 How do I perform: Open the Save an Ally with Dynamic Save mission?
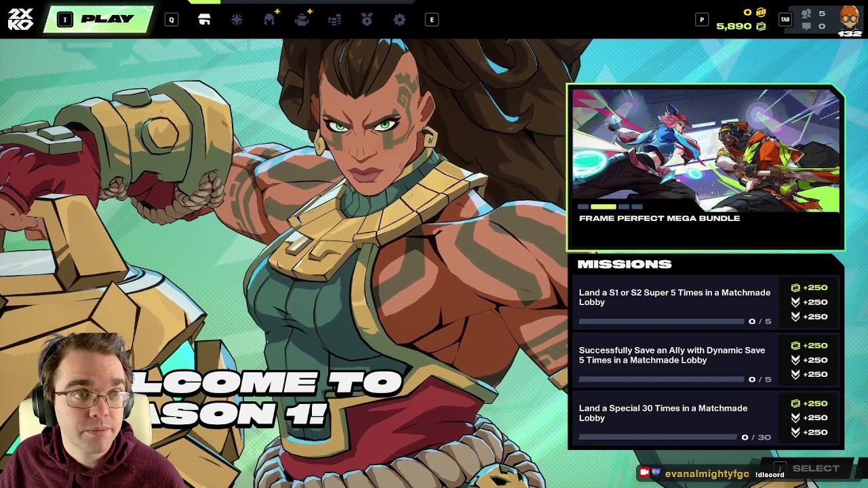706,360
